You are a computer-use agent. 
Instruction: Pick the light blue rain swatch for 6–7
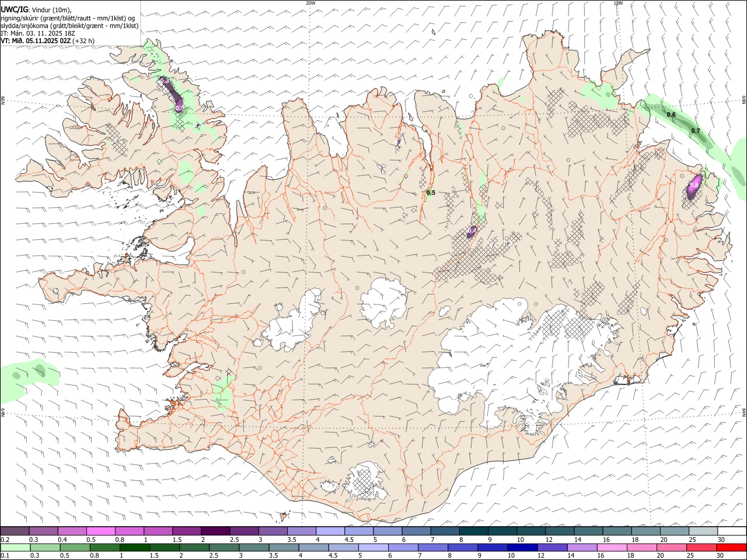[403, 547]
